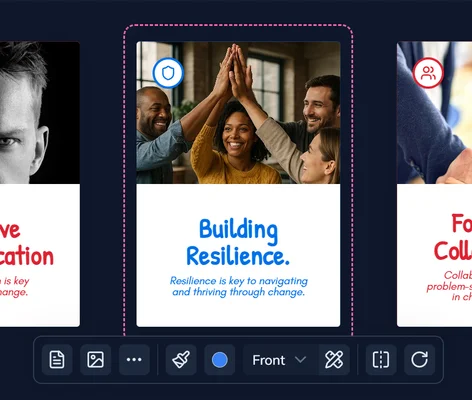This screenshot has height=400, width=472.
Task: Select the high-five team photo
Action: pos(238,113)
